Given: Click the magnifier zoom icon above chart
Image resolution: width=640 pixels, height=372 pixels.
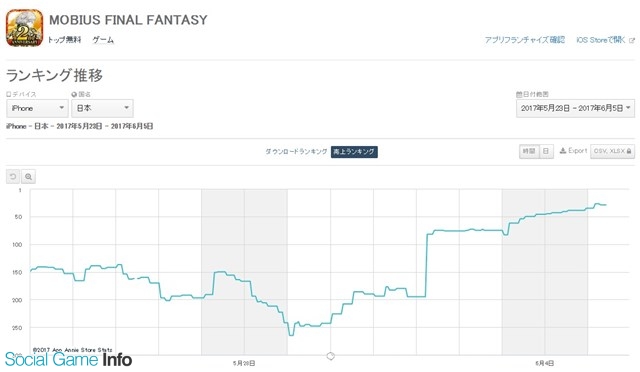Looking at the screenshot, I should tap(28, 176).
